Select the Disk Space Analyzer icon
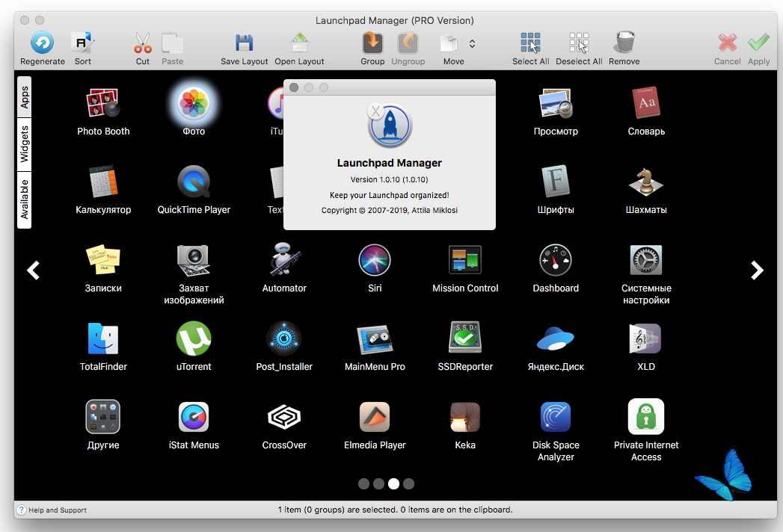The height and width of the screenshot is (532, 783). 556,417
